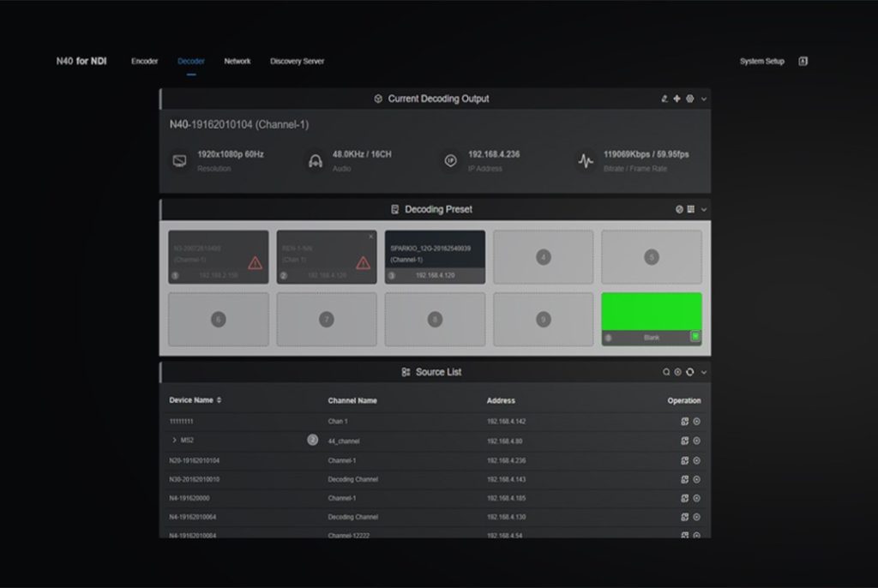Click the decode icon for N20-19162010104 row

[x=684, y=460]
